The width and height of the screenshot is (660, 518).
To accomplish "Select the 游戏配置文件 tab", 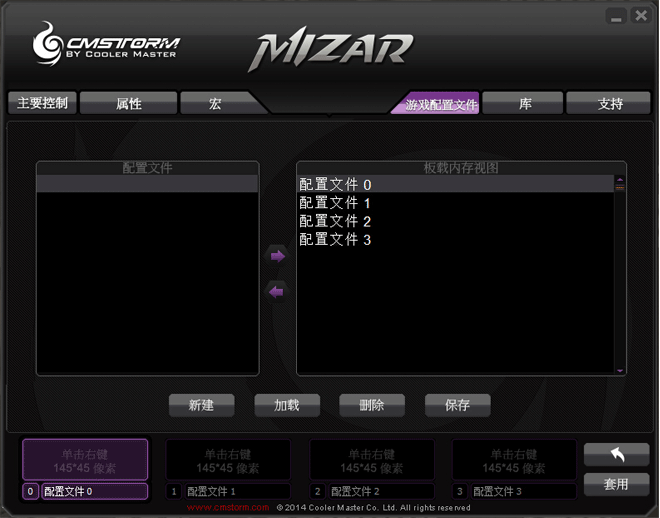I will click(438, 103).
